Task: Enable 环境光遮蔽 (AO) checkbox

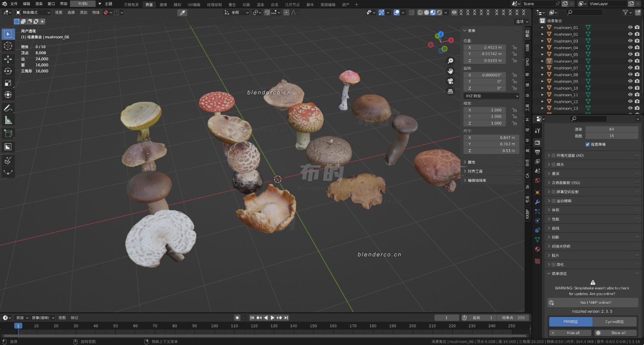Action: point(554,155)
